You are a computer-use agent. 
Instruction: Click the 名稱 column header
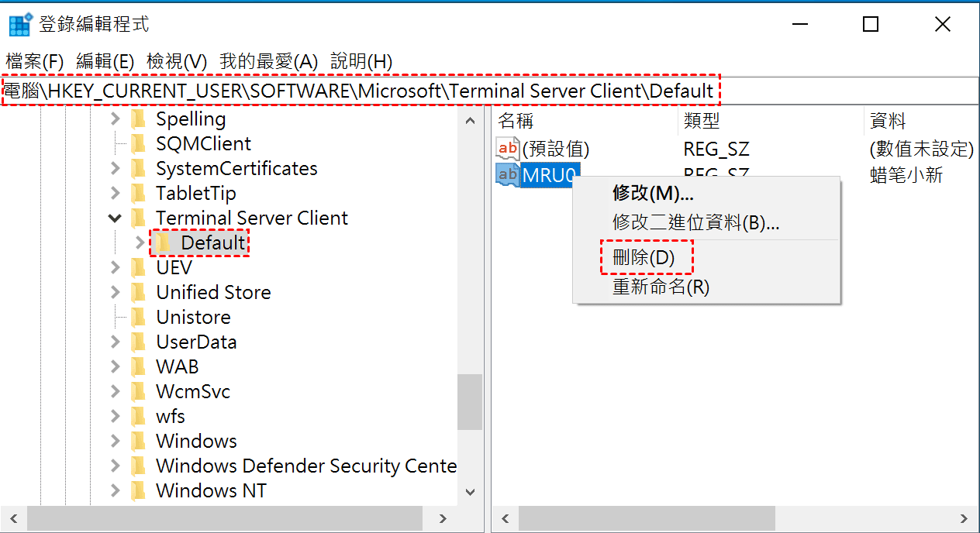pos(516,120)
